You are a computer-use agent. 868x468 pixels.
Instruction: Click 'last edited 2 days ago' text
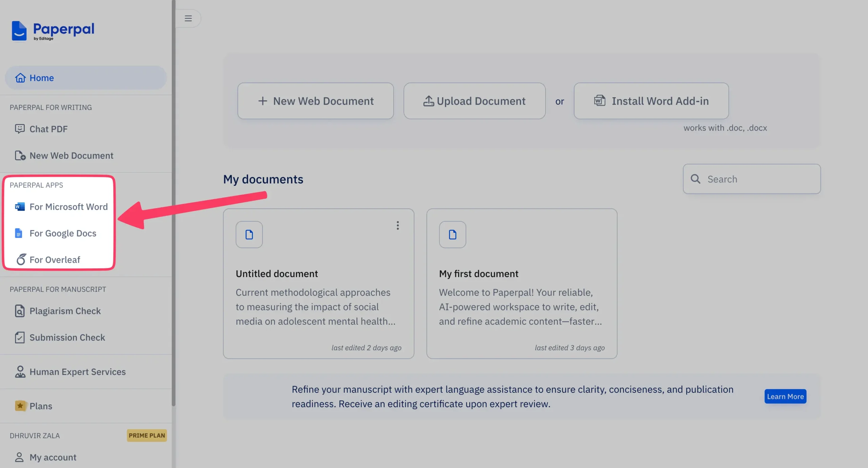pyautogui.click(x=367, y=348)
